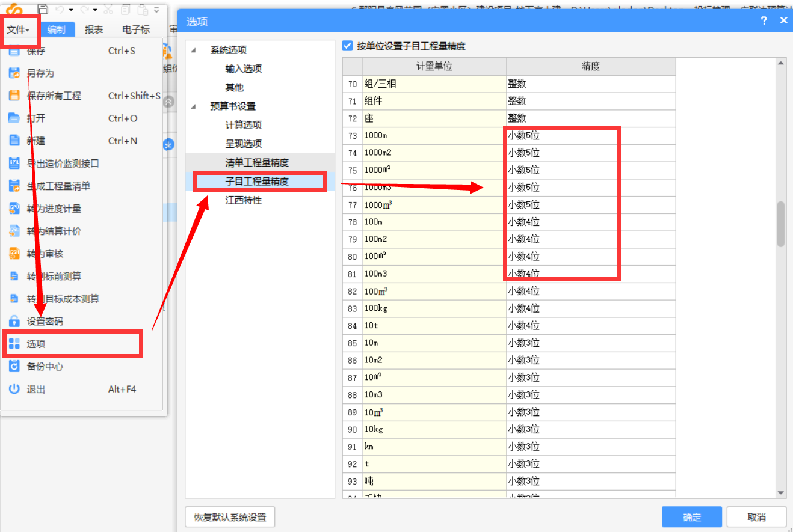Click the unit cell 座 in row 72
This screenshot has height=532, width=793.
tap(434, 118)
